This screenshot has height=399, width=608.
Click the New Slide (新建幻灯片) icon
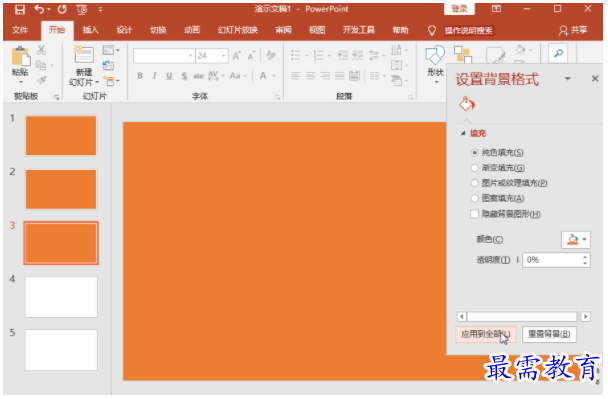click(84, 55)
